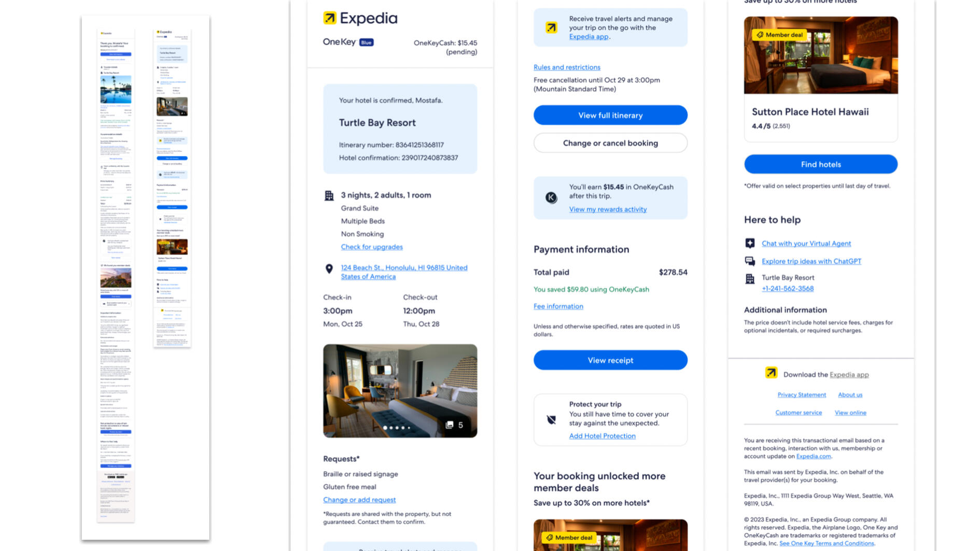Open Explore trip ideas with ChatGPT link
Viewport: 980px width, 551px height.
tap(811, 261)
